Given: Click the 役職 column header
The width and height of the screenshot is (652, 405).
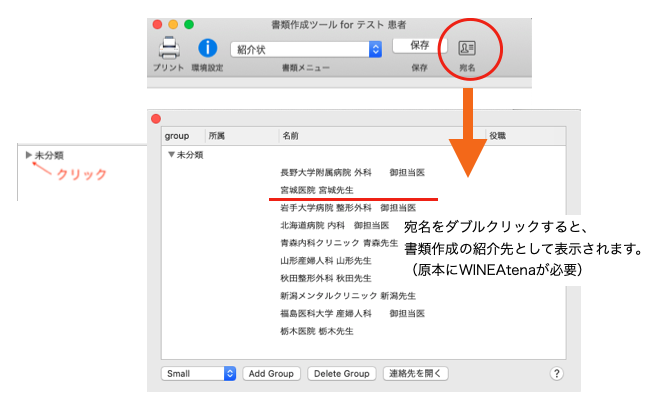Looking at the screenshot, I should [497, 135].
